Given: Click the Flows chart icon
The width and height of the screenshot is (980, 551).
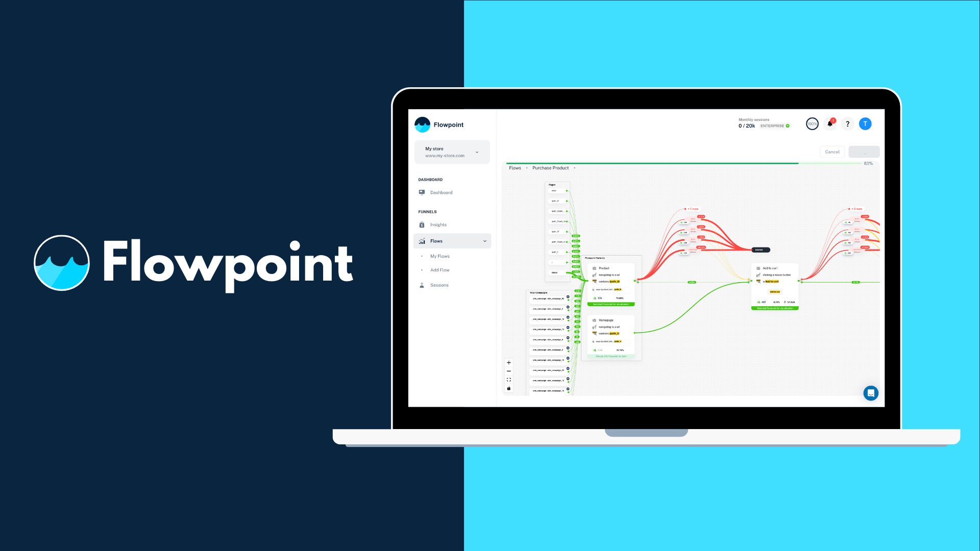Looking at the screenshot, I should (x=422, y=241).
